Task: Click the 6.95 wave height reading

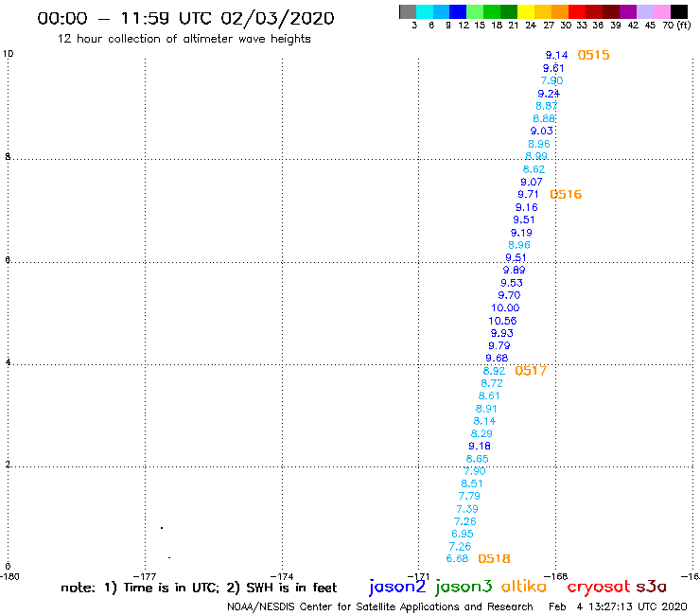Action: pyautogui.click(x=463, y=535)
